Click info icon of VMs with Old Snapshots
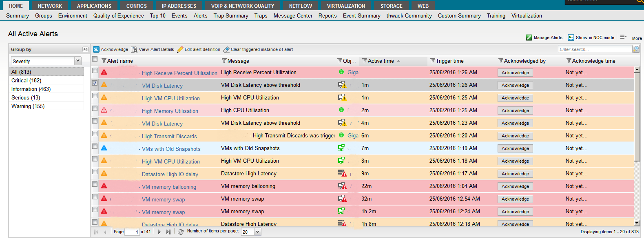644x243 pixels. click(x=104, y=148)
